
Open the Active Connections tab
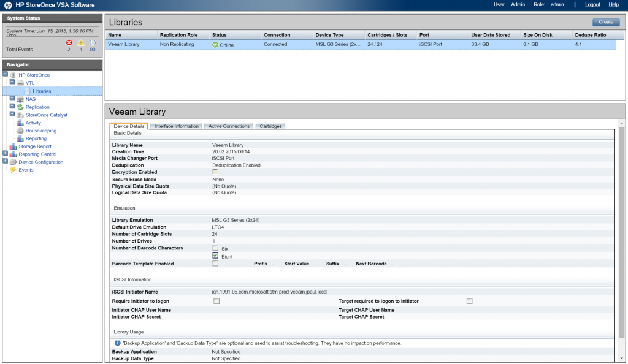(x=229, y=126)
